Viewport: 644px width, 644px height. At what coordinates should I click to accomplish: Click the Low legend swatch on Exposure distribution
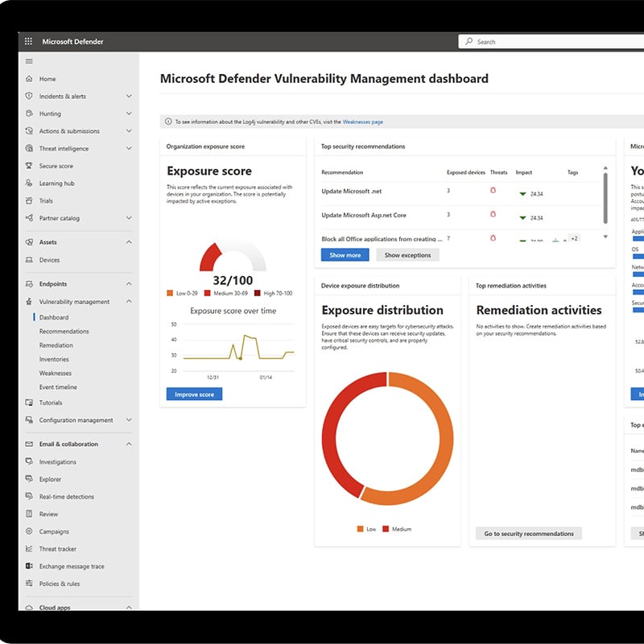click(360, 529)
